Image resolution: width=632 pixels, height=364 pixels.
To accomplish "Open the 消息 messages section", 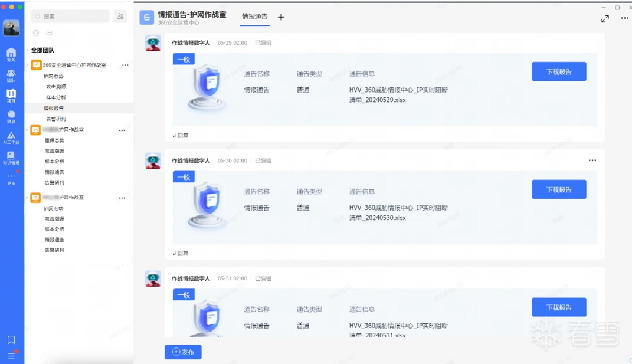I will click(x=11, y=117).
